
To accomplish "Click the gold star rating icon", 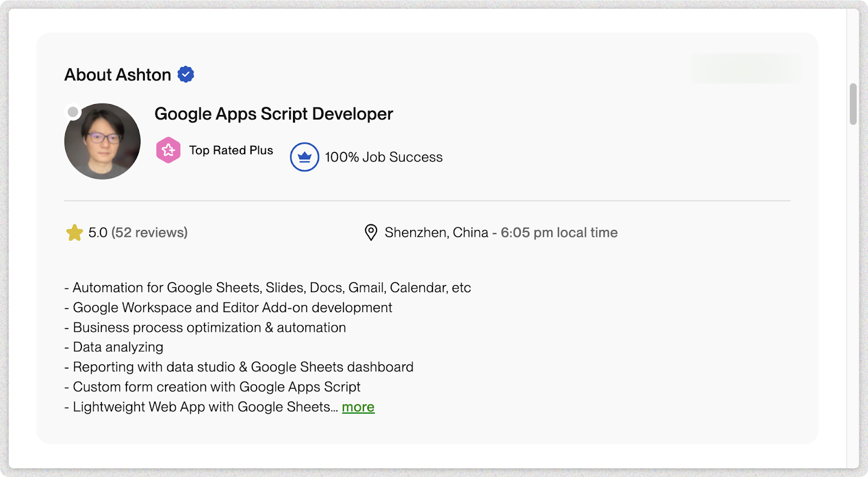I will 74,233.
